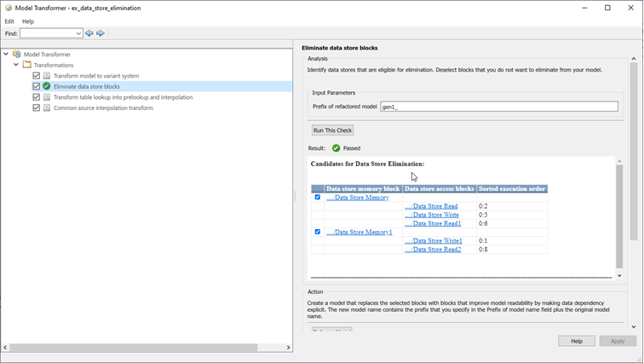Click the Run This Check button

[x=333, y=130]
